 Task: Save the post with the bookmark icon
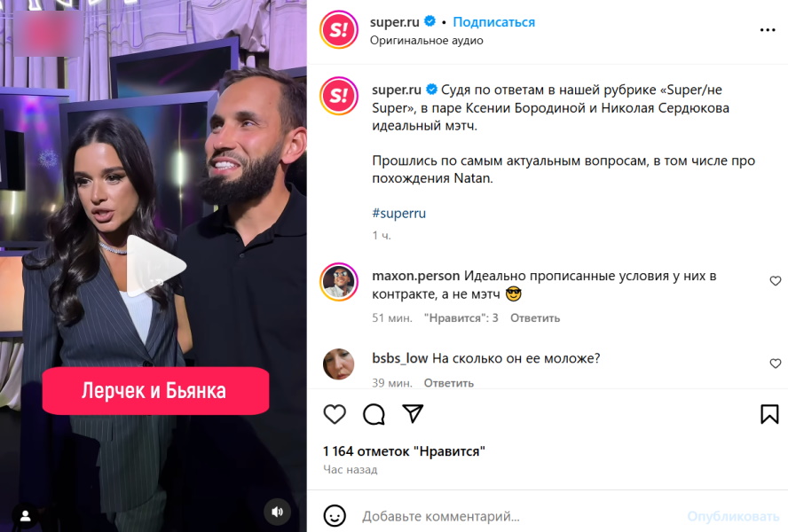769,414
